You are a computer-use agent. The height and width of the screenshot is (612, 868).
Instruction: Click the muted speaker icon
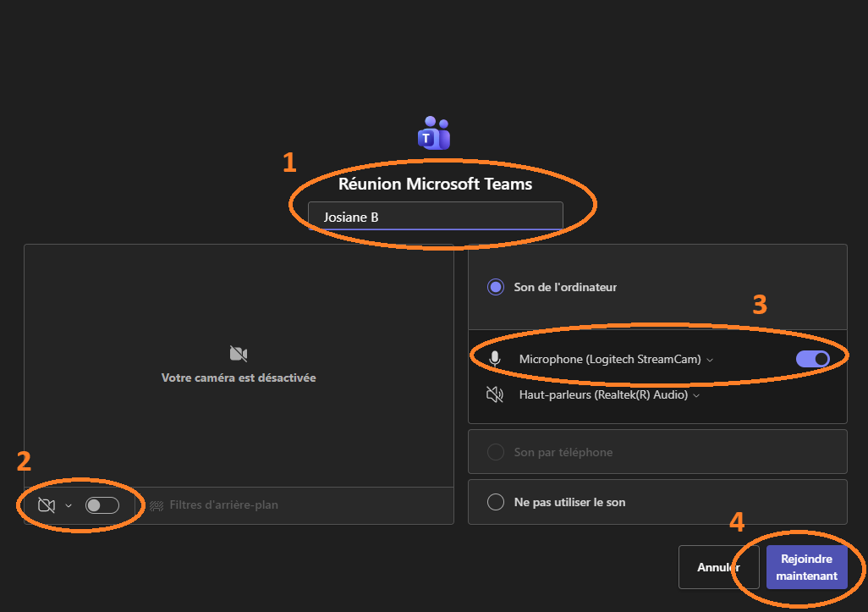click(496, 394)
